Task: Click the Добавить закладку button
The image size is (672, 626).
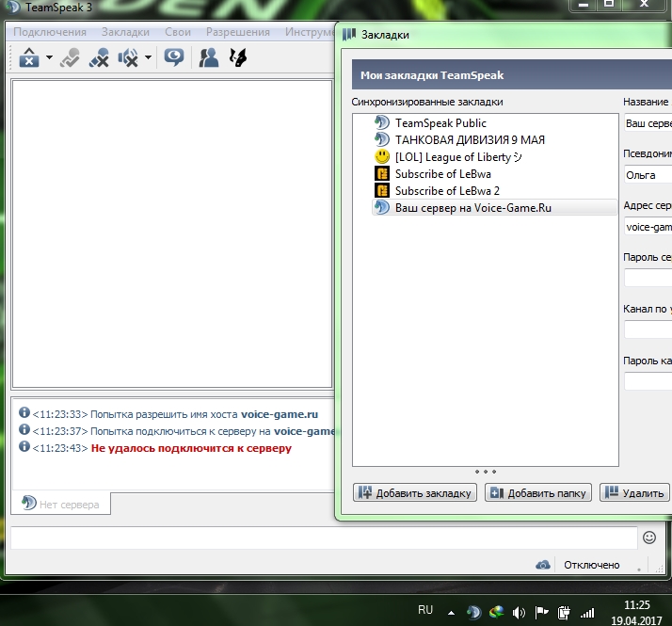Action: click(x=415, y=492)
